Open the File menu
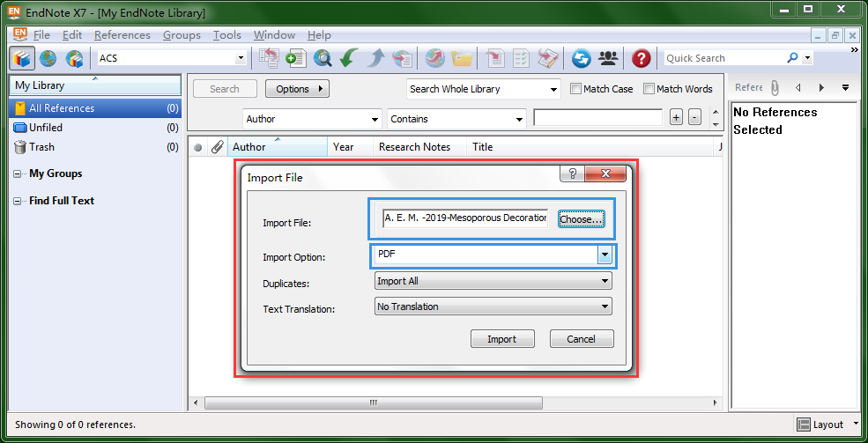This screenshot has width=868, height=443. click(41, 35)
